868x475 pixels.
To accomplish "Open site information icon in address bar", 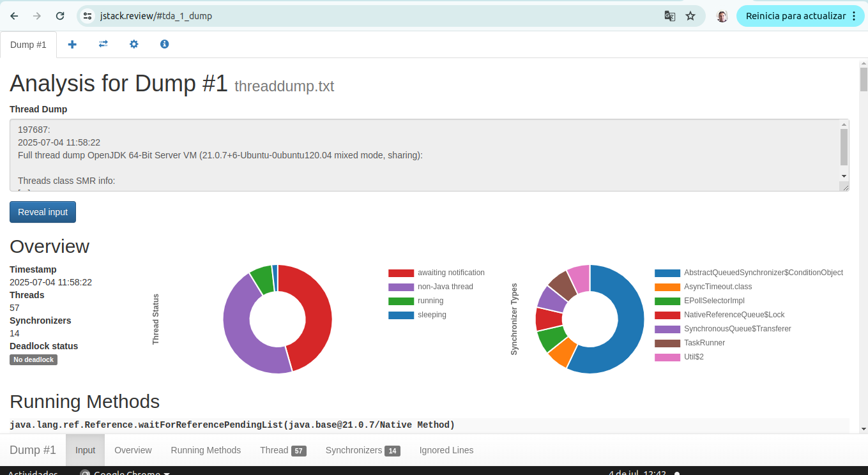I will 88,16.
